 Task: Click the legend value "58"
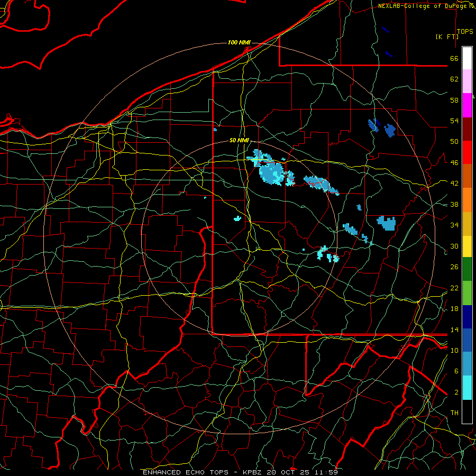click(454, 100)
